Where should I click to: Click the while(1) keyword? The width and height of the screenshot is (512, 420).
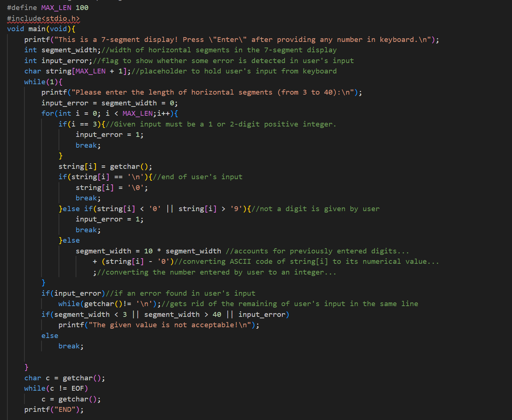pyautogui.click(x=35, y=81)
